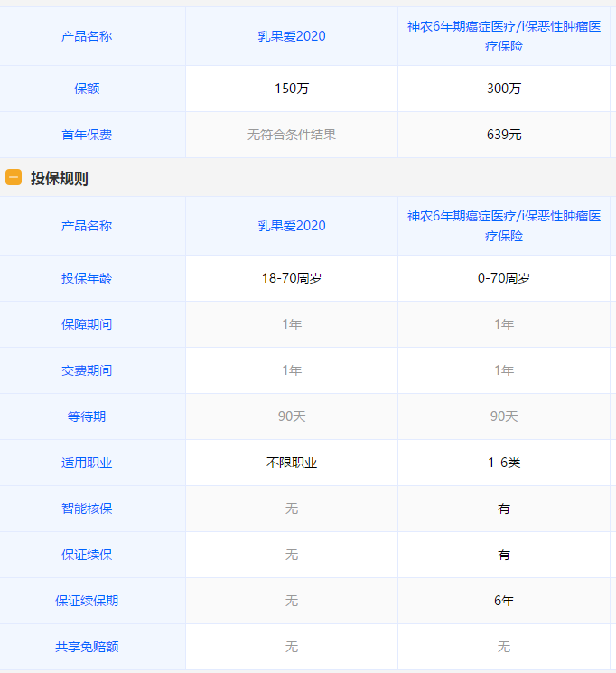Collapse the 投保规则 section with the orange minus icon

[14, 177]
